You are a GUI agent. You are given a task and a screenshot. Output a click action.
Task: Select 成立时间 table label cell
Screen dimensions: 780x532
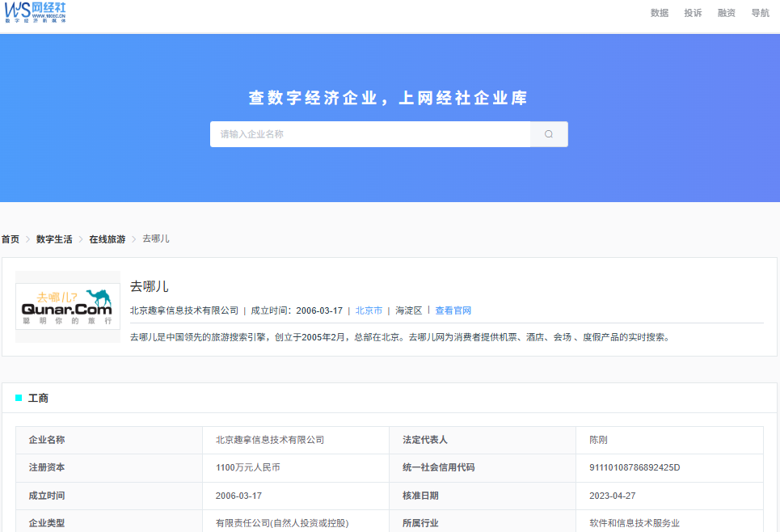(x=109, y=496)
